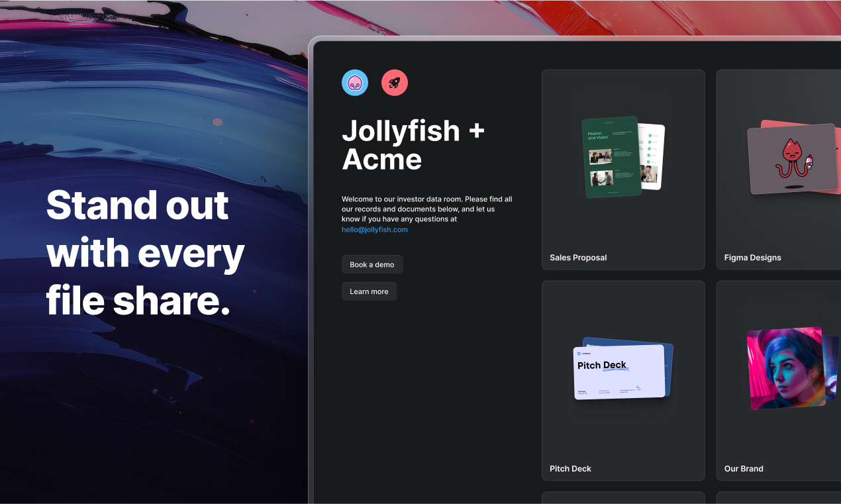The height and width of the screenshot is (504, 841).
Task: Click the Jollyfish pink jellyfish logo icon
Action: coord(355,83)
